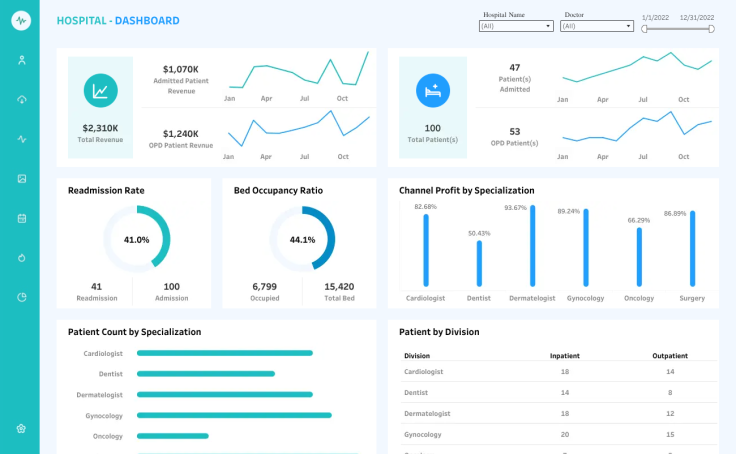Click the 6,799 Occupied beds value

264,286
